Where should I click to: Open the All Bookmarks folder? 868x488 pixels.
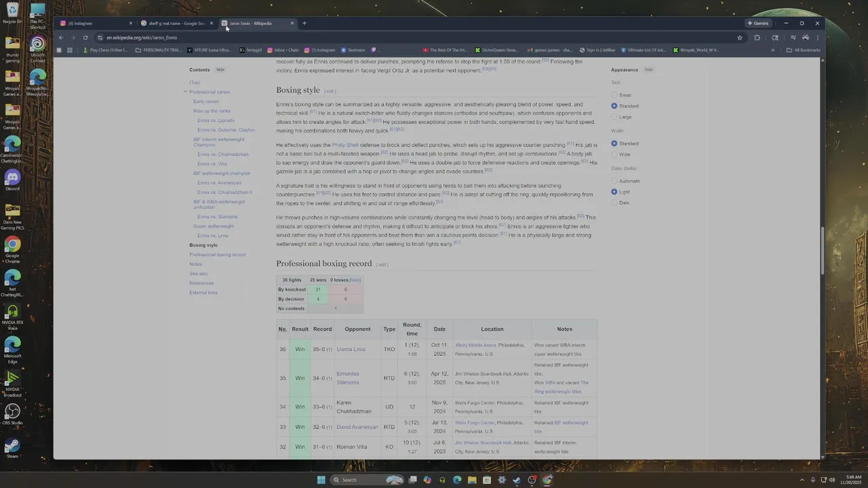coord(804,50)
